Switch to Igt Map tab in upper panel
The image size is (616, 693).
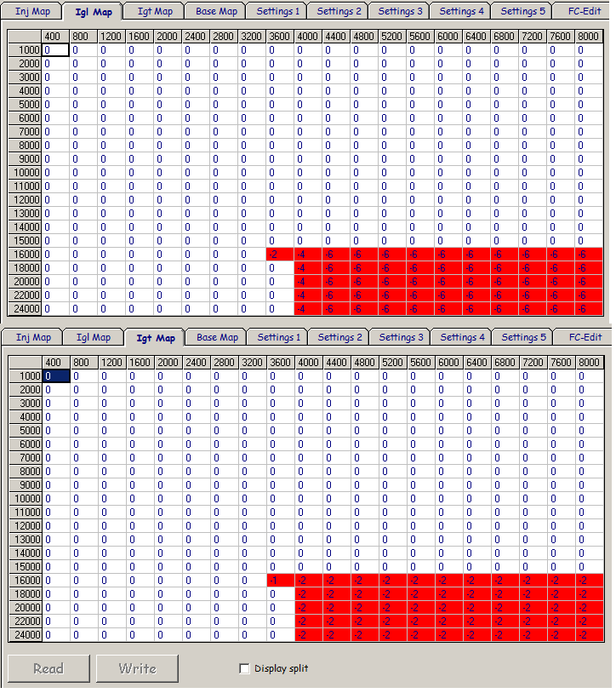coord(155,11)
